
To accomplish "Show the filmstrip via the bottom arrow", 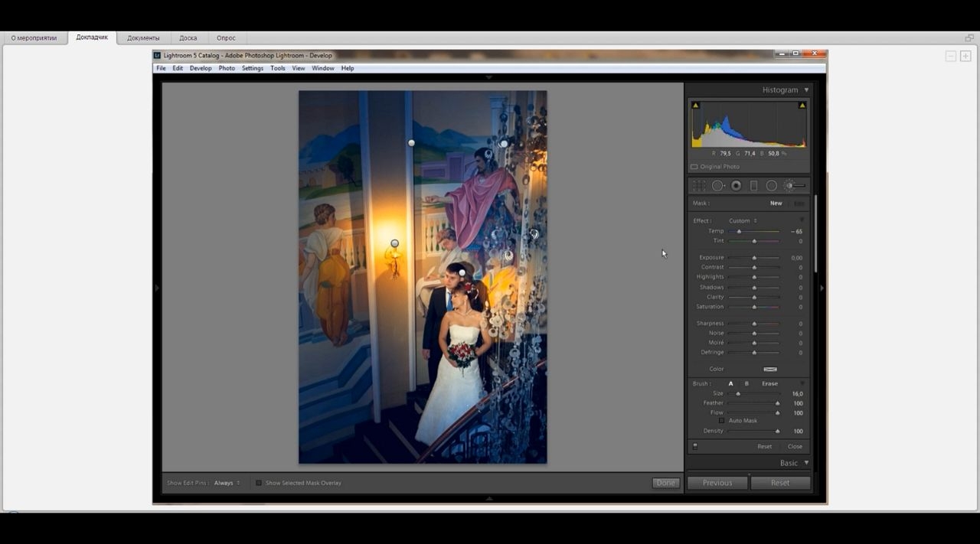I will pyautogui.click(x=489, y=498).
